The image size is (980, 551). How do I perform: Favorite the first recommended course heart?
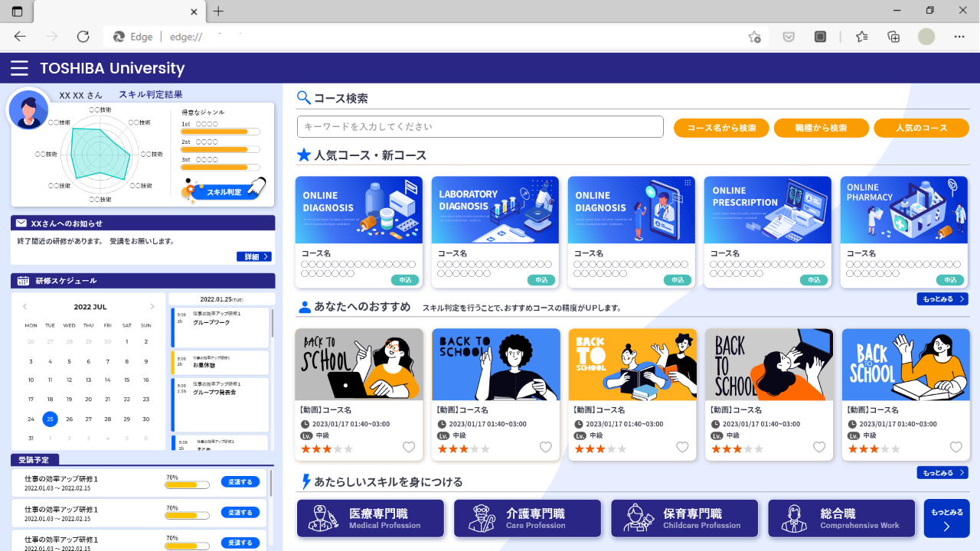tap(409, 448)
